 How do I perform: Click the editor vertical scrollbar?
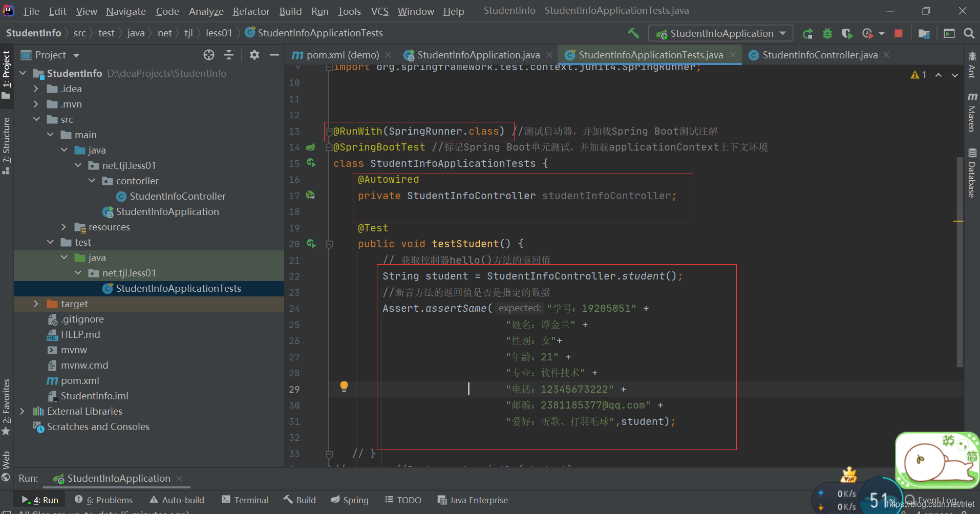point(960,262)
